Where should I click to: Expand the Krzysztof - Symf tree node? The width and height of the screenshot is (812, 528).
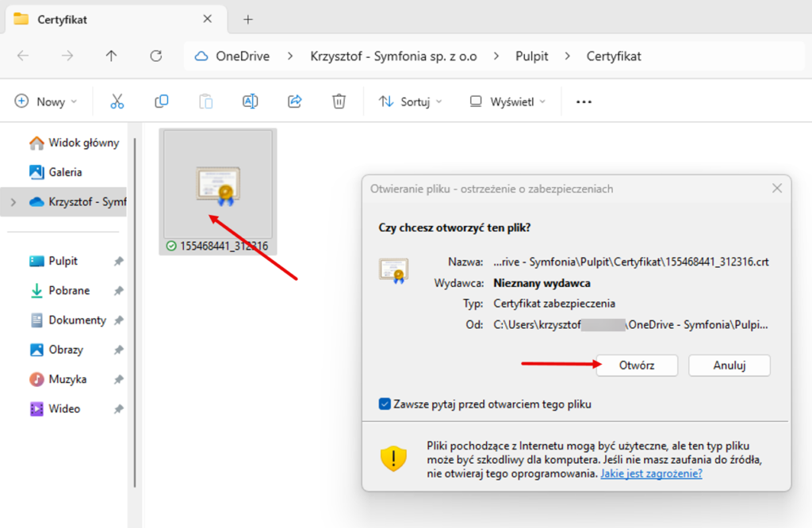tap(13, 202)
